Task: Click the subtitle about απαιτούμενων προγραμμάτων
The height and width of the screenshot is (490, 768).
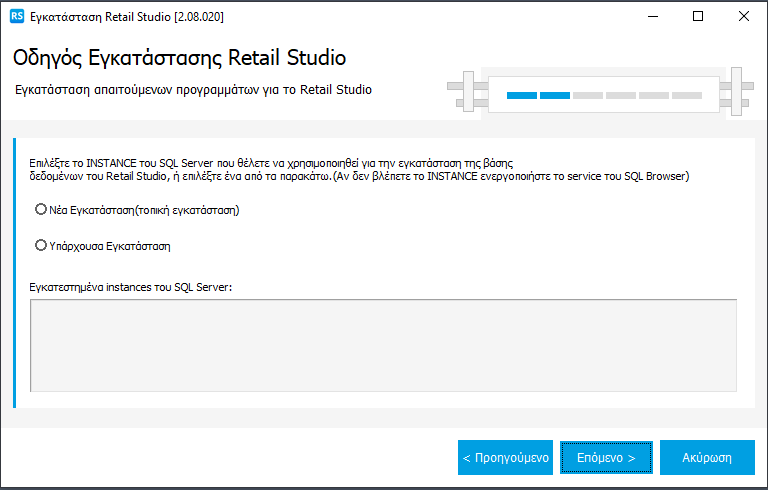Action: point(194,90)
